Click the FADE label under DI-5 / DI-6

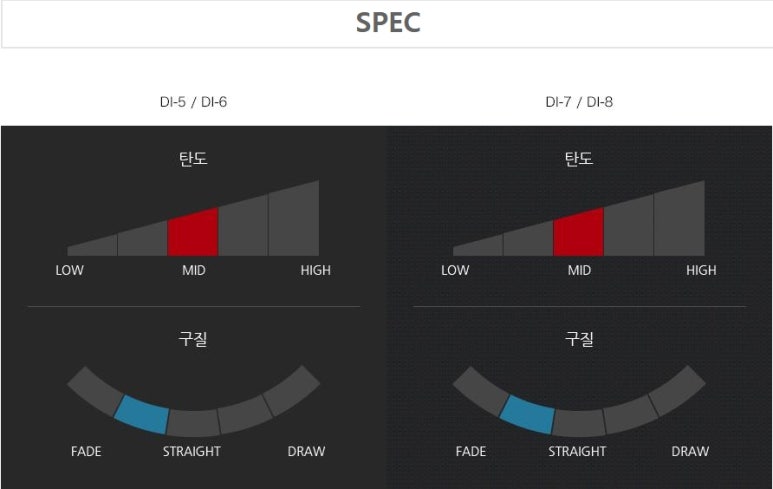coord(86,451)
